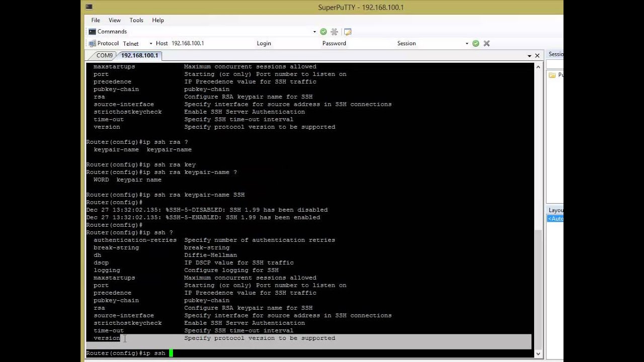Click the 'ip ssh rsa keypair-name SSH' line
The height and width of the screenshot is (362, 644).
point(166,195)
